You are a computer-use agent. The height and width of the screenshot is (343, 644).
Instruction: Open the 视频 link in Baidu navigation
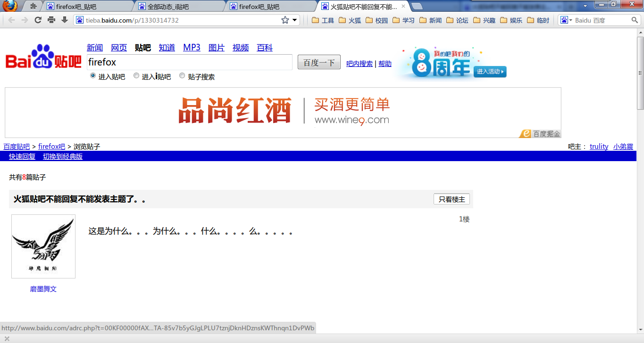(x=241, y=48)
